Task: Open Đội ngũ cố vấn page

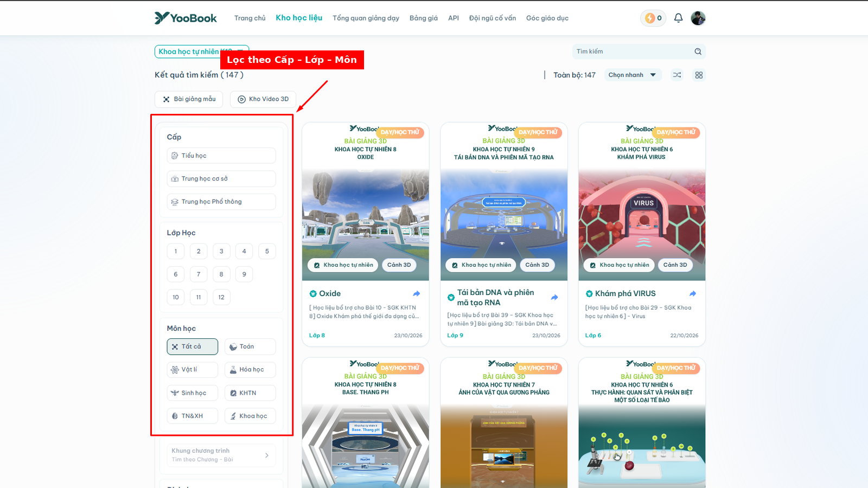Action: pyautogui.click(x=493, y=18)
